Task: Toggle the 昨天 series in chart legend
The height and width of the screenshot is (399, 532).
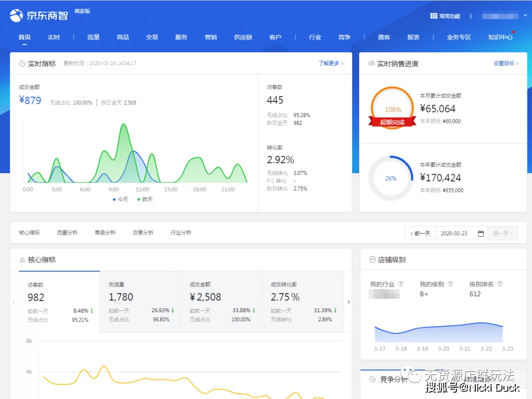Action: (x=145, y=199)
